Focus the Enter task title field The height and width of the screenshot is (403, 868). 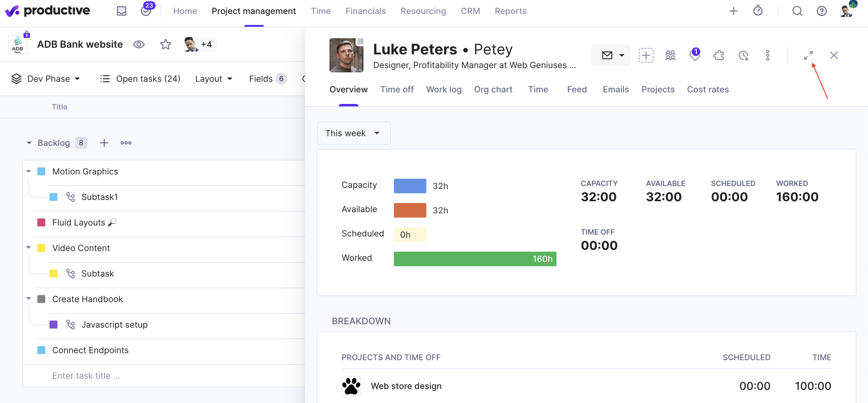pos(164,376)
